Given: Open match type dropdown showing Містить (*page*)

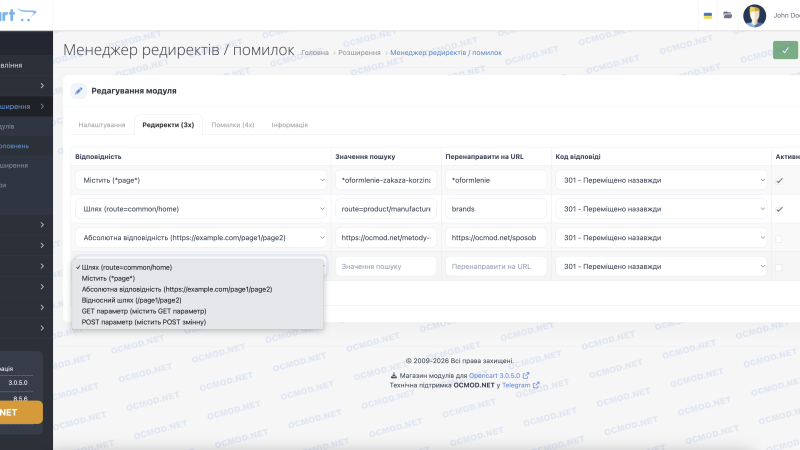Looking at the screenshot, I should tap(201, 180).
